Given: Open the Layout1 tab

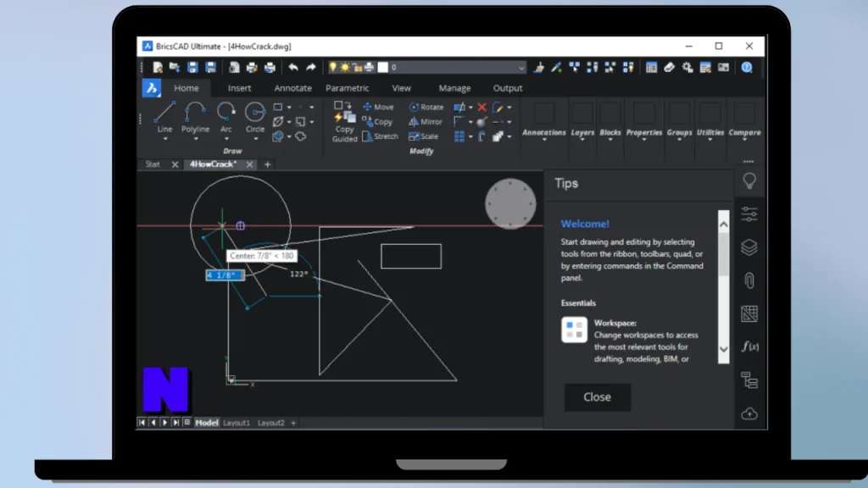Looking at the screenshot, I should pos(236,423).
